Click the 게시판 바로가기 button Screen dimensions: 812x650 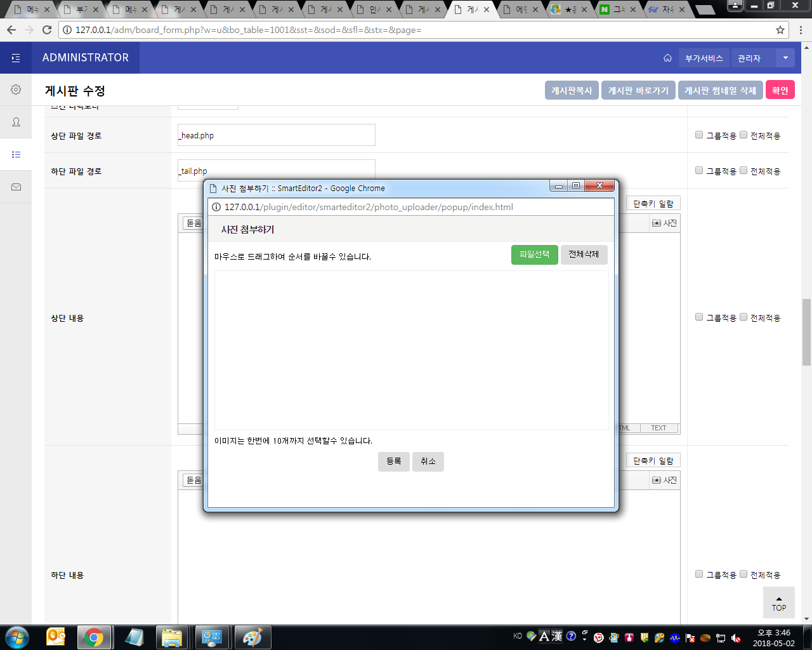click(x=638, y=90)
